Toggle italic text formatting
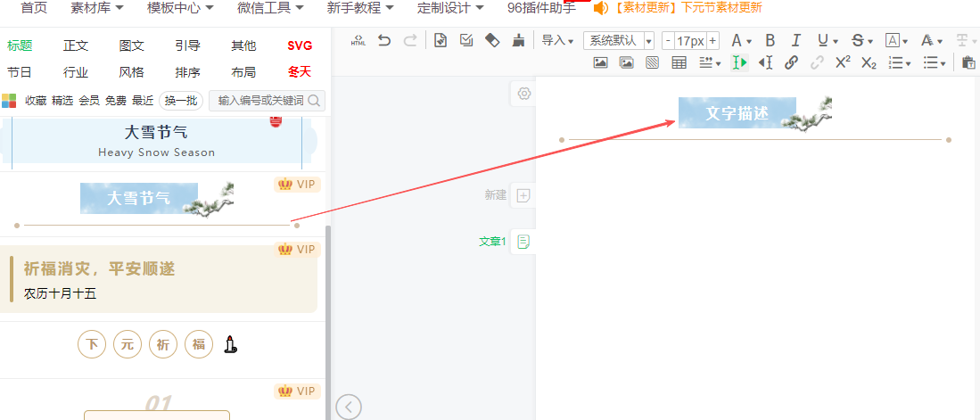Screen dimensions: 980x420 point(795,40)
